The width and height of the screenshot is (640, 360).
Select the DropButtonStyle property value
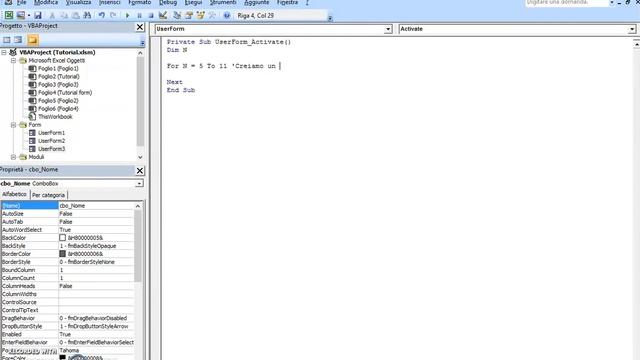pos(96,326)
